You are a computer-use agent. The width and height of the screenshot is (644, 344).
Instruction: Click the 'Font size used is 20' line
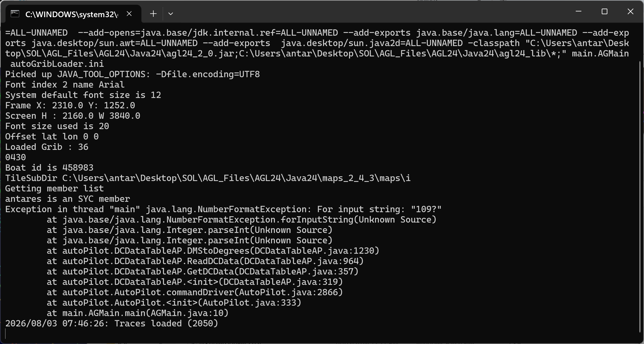[x=57, y=126]
